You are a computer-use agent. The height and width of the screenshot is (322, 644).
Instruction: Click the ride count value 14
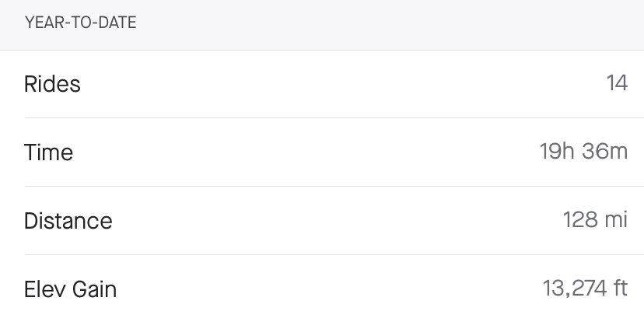tap(617, 83)
